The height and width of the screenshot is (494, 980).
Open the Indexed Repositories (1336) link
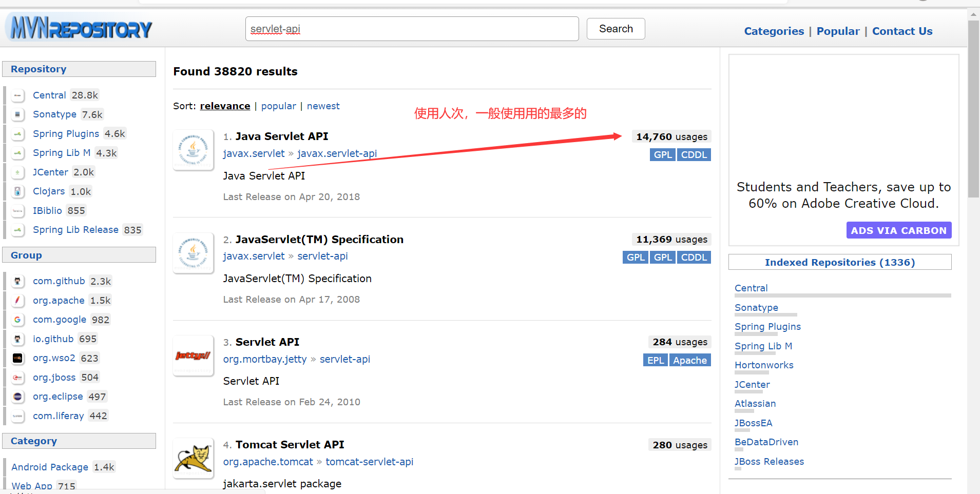click(840, 262)
